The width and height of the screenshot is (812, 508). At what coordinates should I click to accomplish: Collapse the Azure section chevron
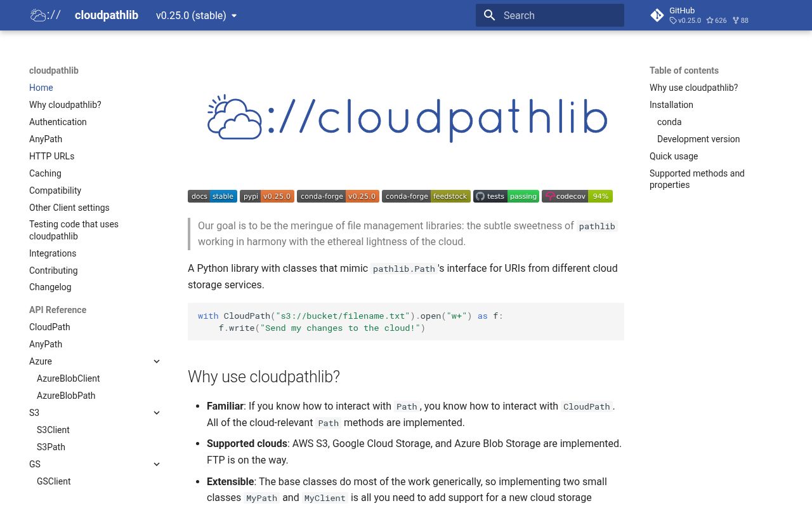[x=157, y=361]
